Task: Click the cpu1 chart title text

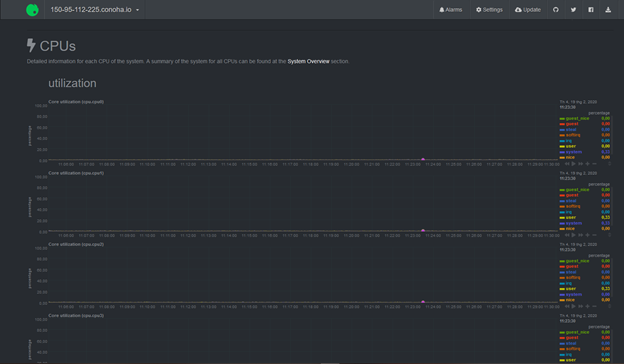Action: click(76, 173)
